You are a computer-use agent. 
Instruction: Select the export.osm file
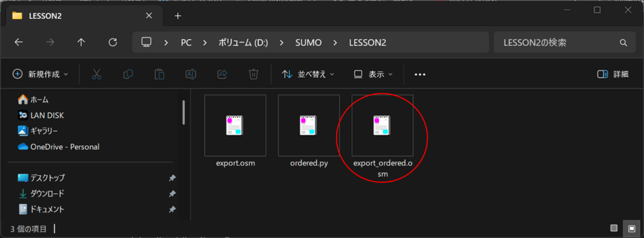click(235, 131)
